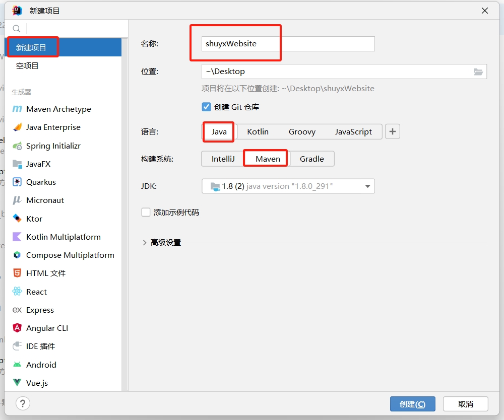Choose Maven build system
The image size is (504, 420).
click(x=268, y=159)
